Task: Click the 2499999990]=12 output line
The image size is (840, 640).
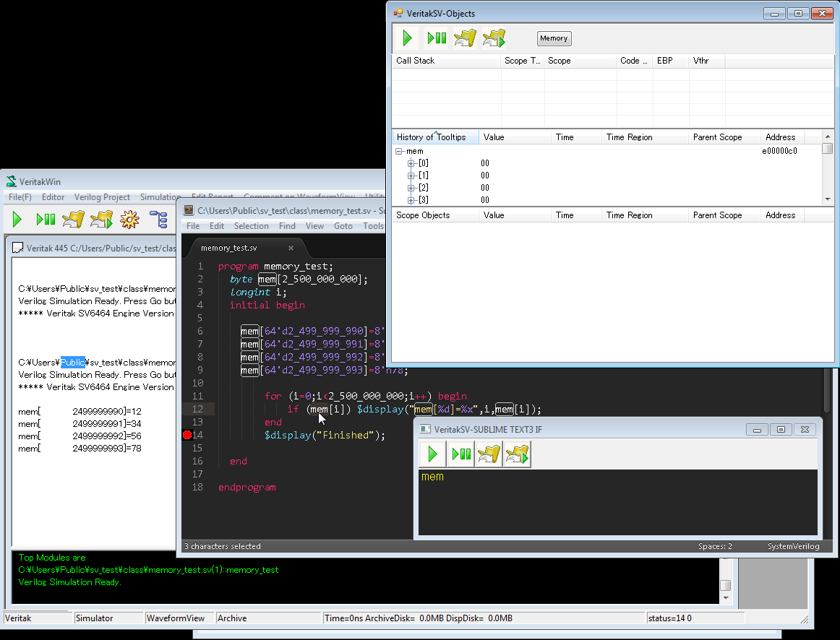Action: tap(80, 412)
